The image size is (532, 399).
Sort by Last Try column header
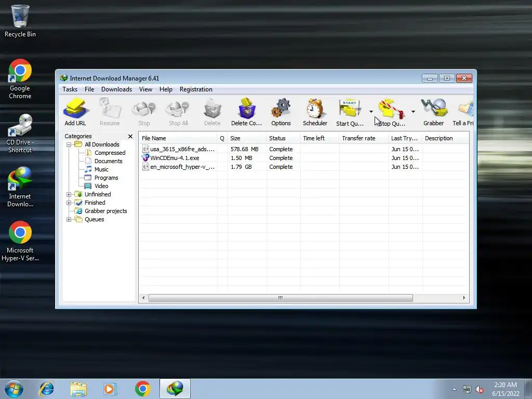tap(405, 138)
